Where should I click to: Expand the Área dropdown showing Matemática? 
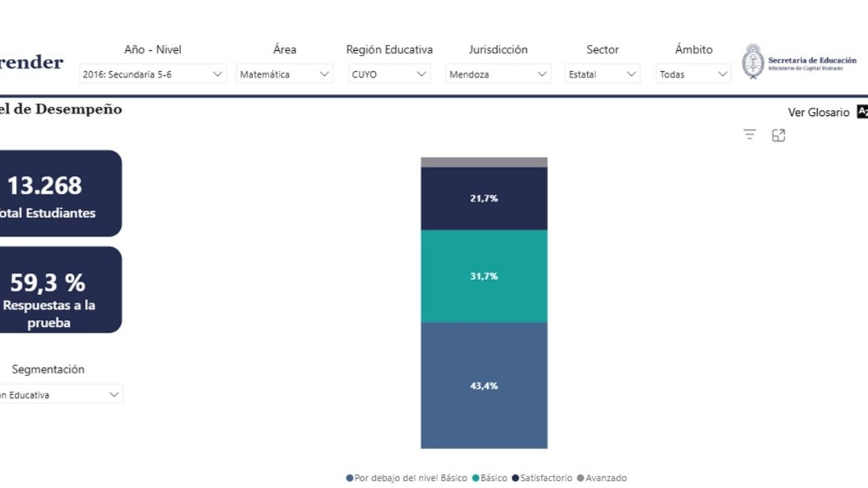[x=284, y=75]
